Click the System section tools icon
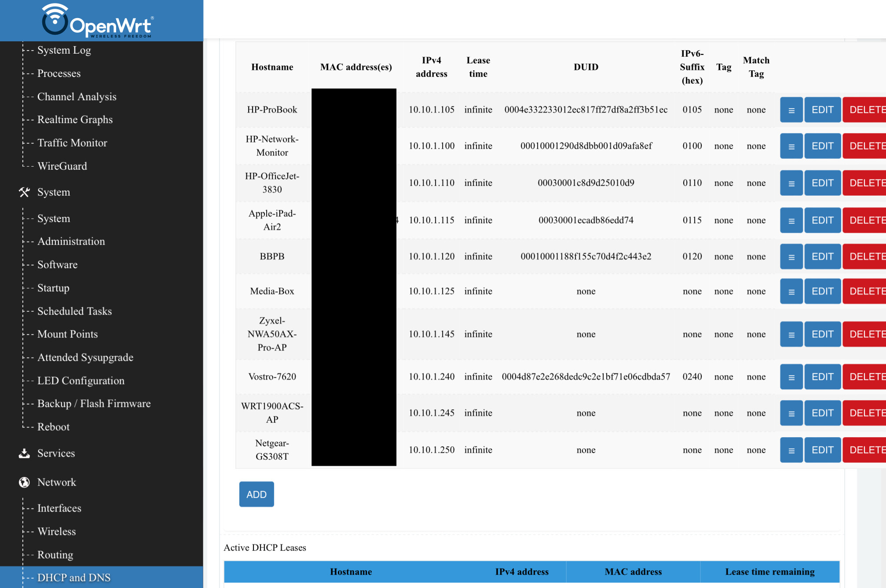The image size is (886, 588). (x=24, y=192)
